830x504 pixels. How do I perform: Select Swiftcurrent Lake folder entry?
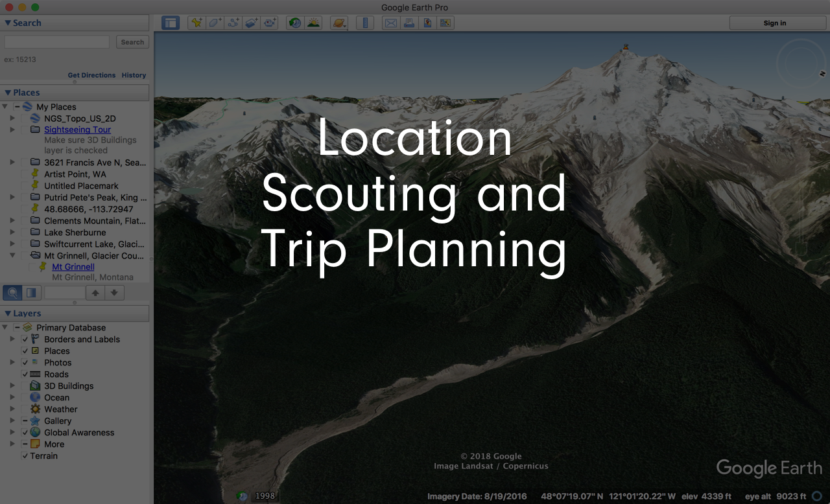click(x=95, y=244)
